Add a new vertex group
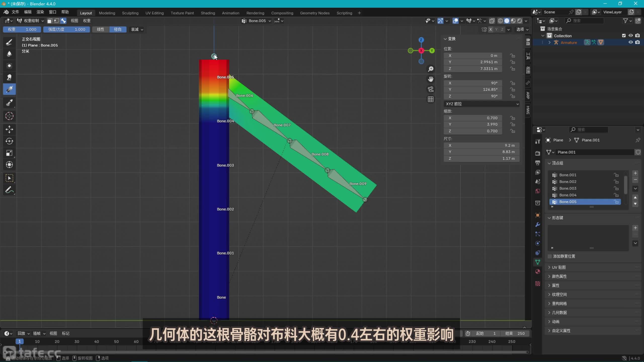The width and height of the screenshot is (644, 362). (635, 173)
